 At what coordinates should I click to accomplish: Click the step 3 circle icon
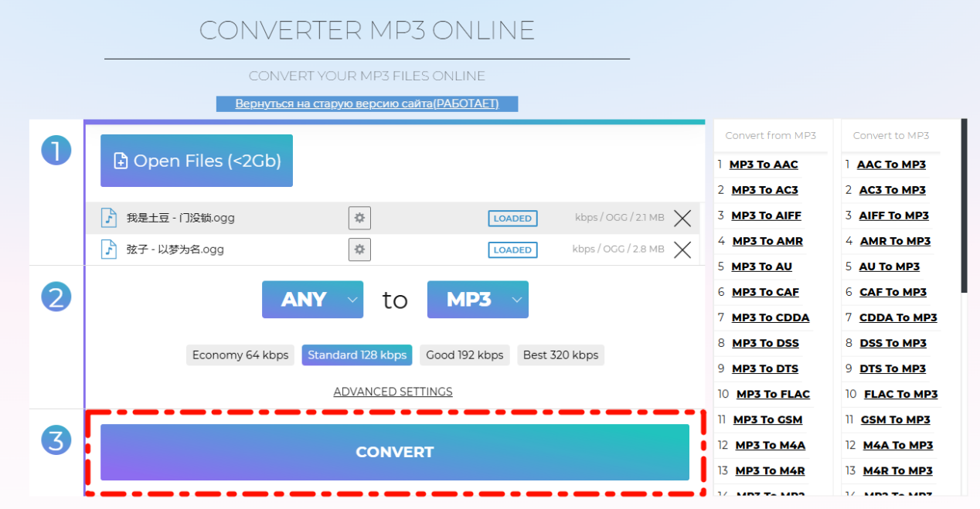pos(56,440)
